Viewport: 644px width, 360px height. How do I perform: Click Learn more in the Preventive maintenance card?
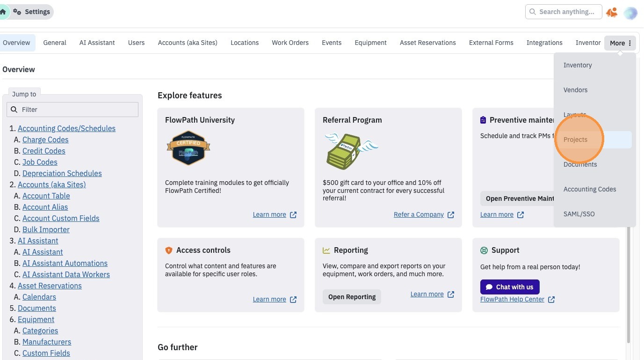pos(497,214)
